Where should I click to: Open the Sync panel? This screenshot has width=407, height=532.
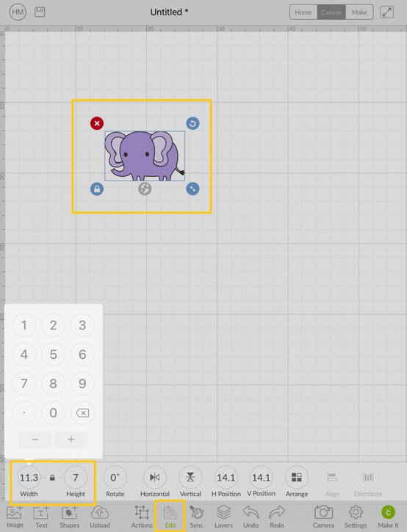click(x=196, y=517)
